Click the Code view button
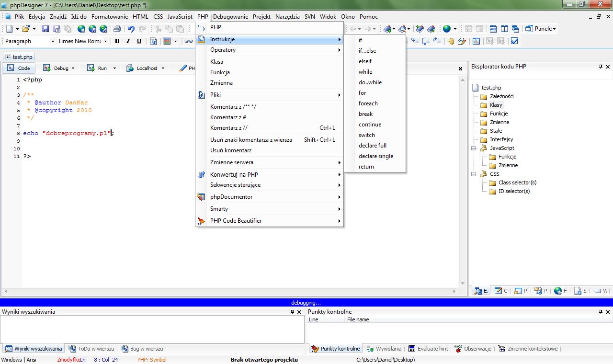 pyautogui.click(x=19, y=68)
